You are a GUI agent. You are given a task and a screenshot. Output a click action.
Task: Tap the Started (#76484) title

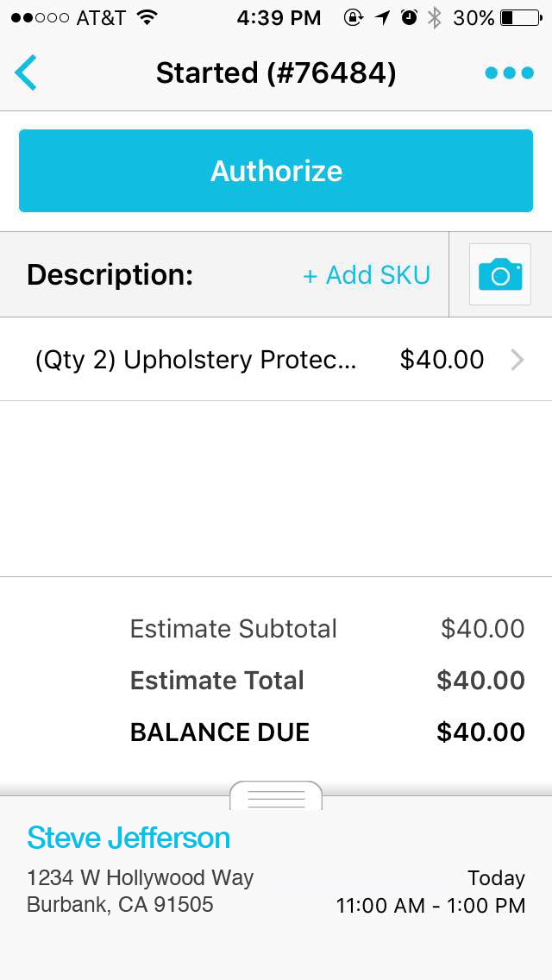[x=276, y=73]
